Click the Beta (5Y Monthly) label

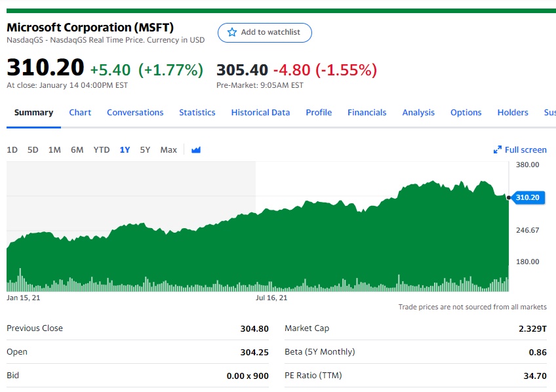(x=320, y=352)
